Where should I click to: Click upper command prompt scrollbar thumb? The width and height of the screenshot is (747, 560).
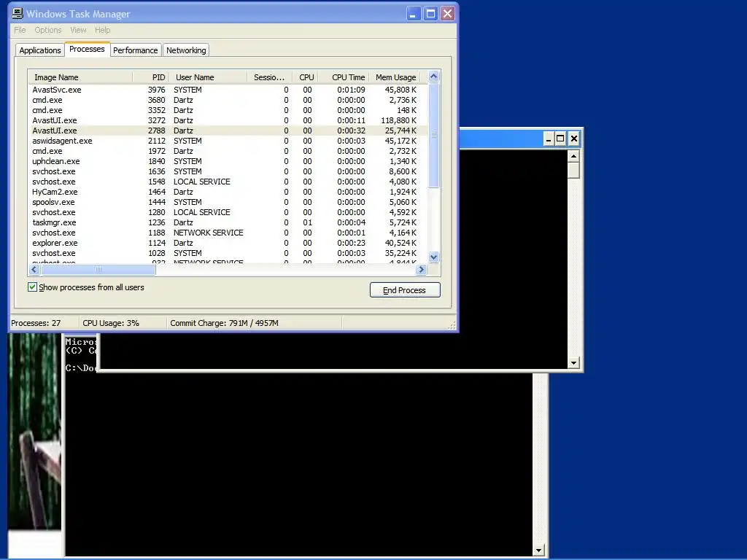(x=573, y=170)
